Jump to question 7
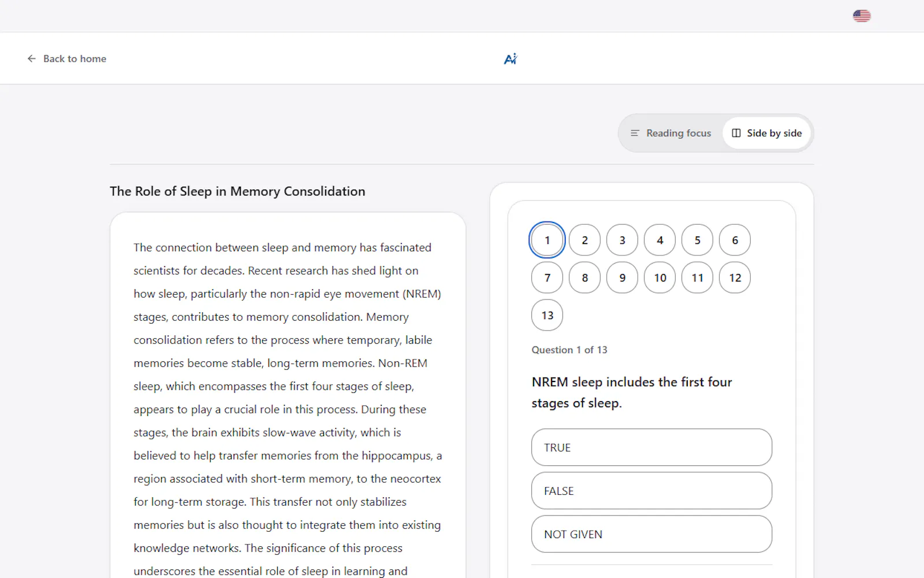Screen dimensions: 924x578 point(547,277)
